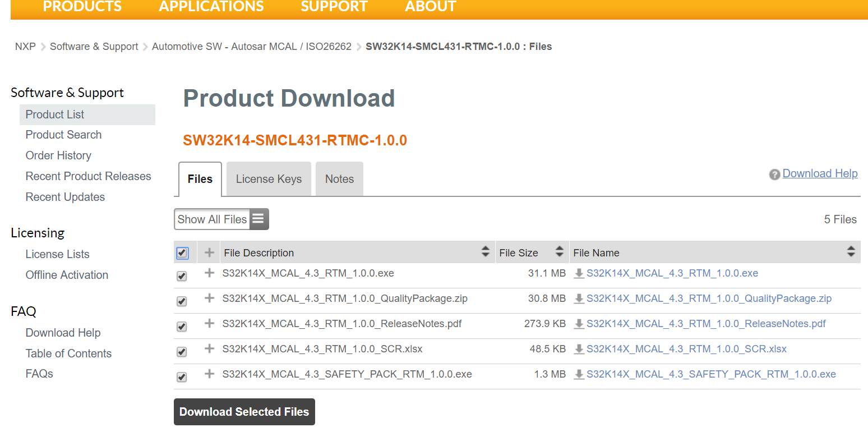Expand details for QualityPackage.zip row
Image resolution: width=868 pixels, height=441 pixels.
point(209,298)
